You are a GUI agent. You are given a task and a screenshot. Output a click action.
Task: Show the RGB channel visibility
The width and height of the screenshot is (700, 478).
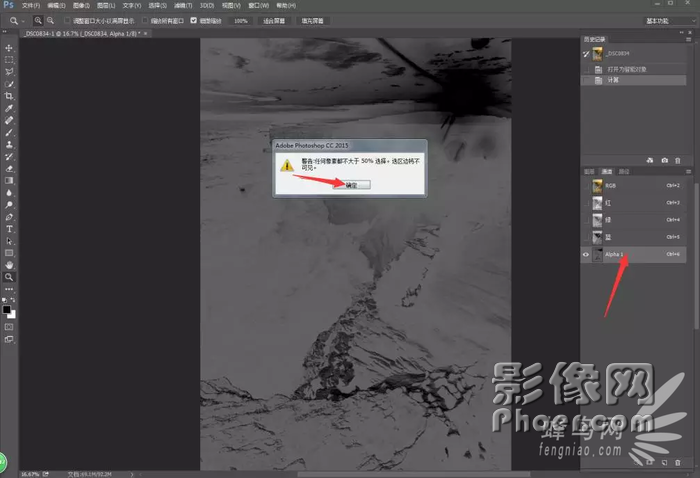click(586, 186)
